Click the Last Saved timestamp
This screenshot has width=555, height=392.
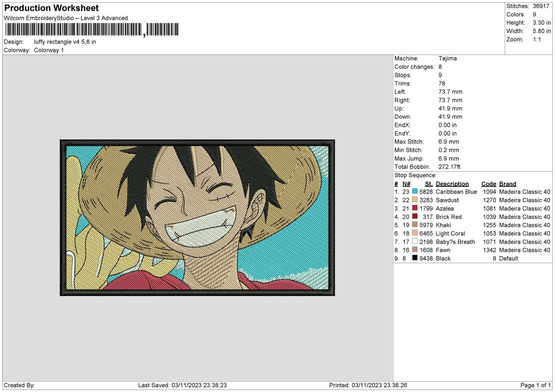coord(182,385)
